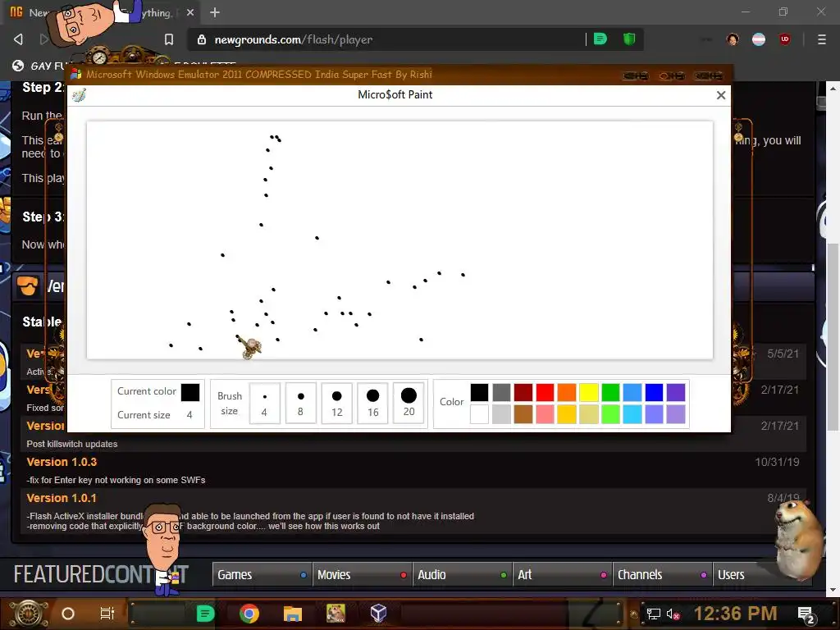Select brush size 8
Screen dimensions: 840x630
tap(300, 403)
